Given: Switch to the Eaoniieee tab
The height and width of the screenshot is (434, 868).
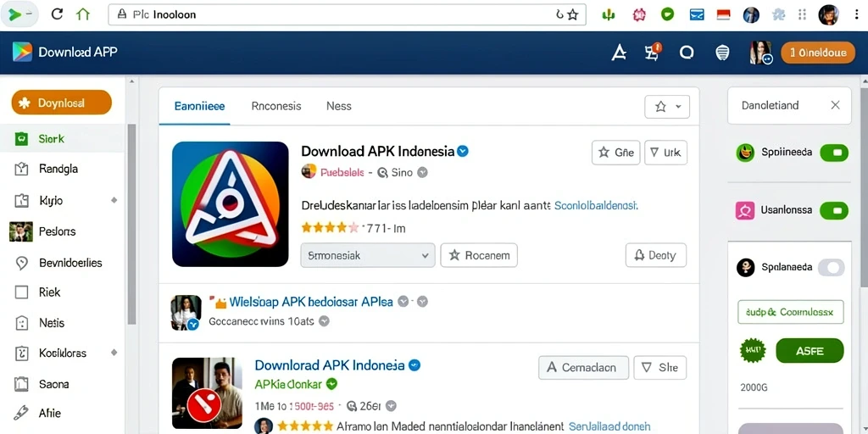Looking at the screenshot, I should [x=199, y=106].
